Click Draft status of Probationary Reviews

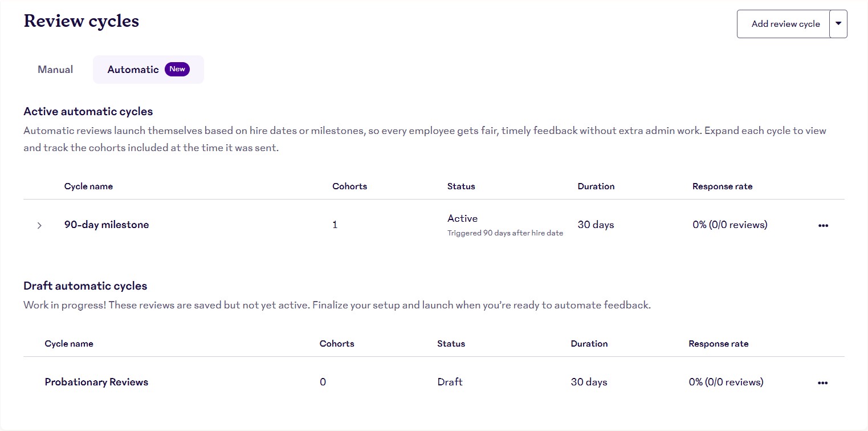coord(450,382)
